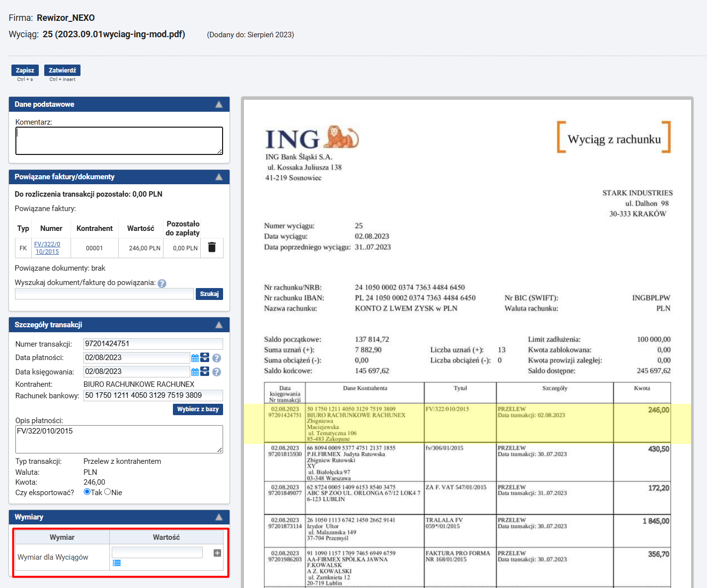Click Przelew z kontrahentem transaction type

pyautogui.click(x=122, y=461)
